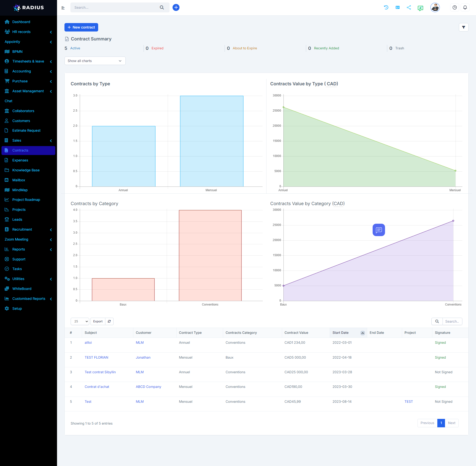
Task: Open contract record allloi link
Action: [88, 342]
